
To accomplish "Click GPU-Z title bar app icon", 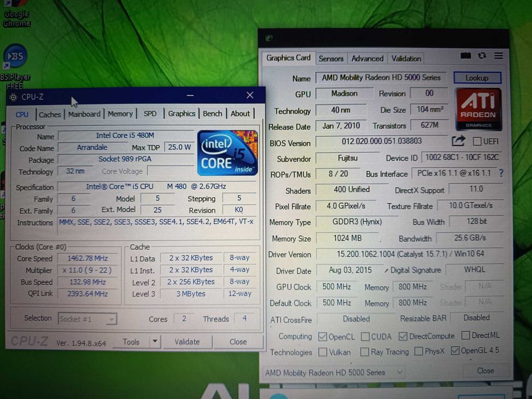I will pyautogui.click(x=269, y=38).
